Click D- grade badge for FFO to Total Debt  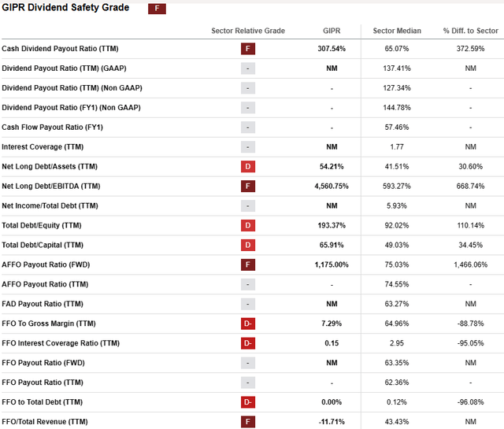coord(248,402)
